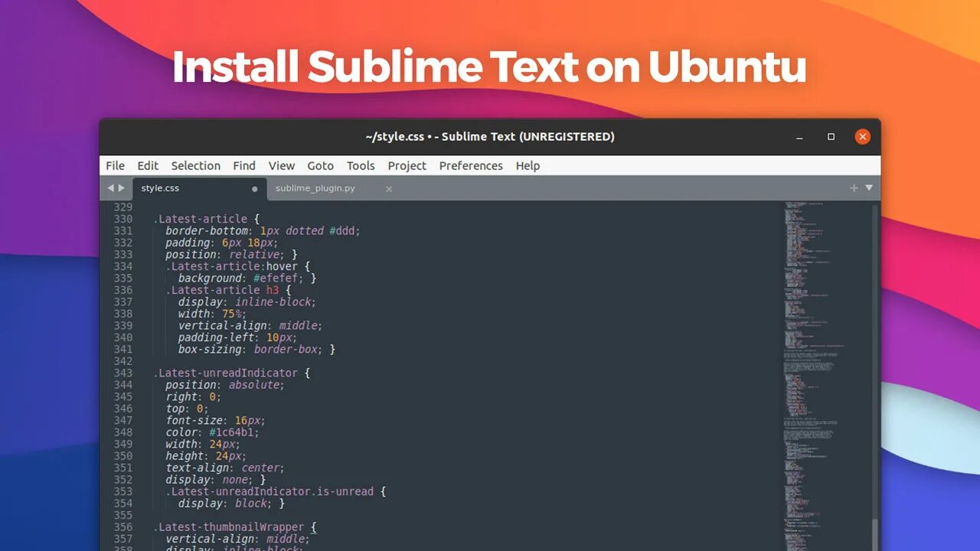Minimize the Sublime Text window
This screenshot has height=551, width=980.
800,137
